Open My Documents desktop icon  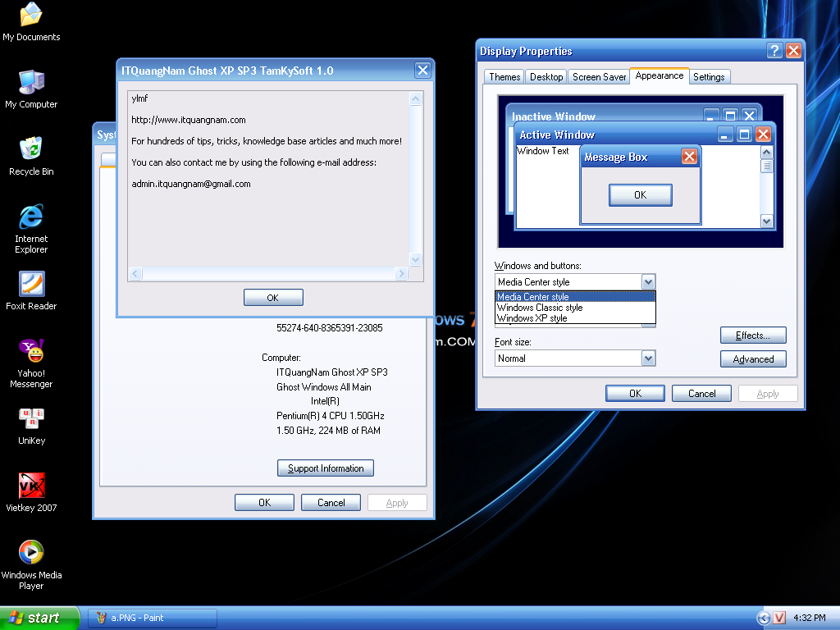click(31, 21)
